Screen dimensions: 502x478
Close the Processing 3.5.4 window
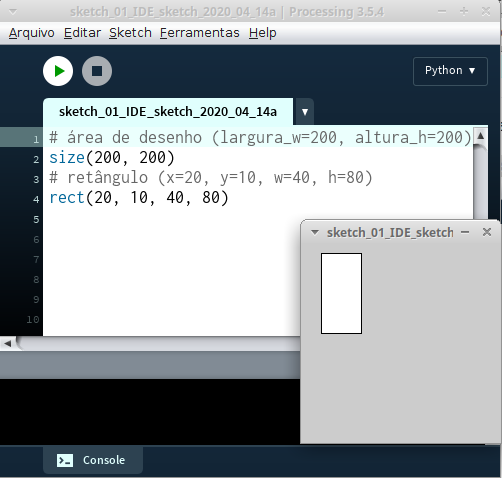pyautogui.click(x=486, y=12)
